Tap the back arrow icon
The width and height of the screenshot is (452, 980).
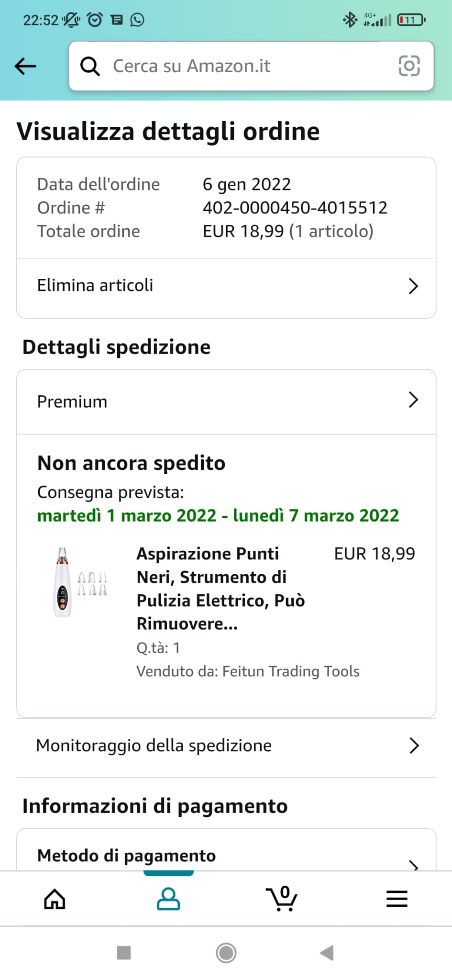[x=25, y=66]
